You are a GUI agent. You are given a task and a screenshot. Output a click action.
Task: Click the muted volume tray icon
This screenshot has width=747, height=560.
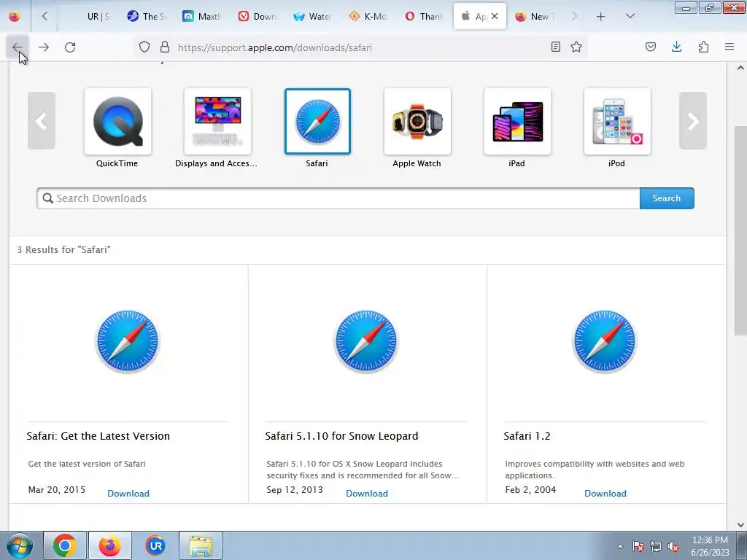click(x=673, y=546)
